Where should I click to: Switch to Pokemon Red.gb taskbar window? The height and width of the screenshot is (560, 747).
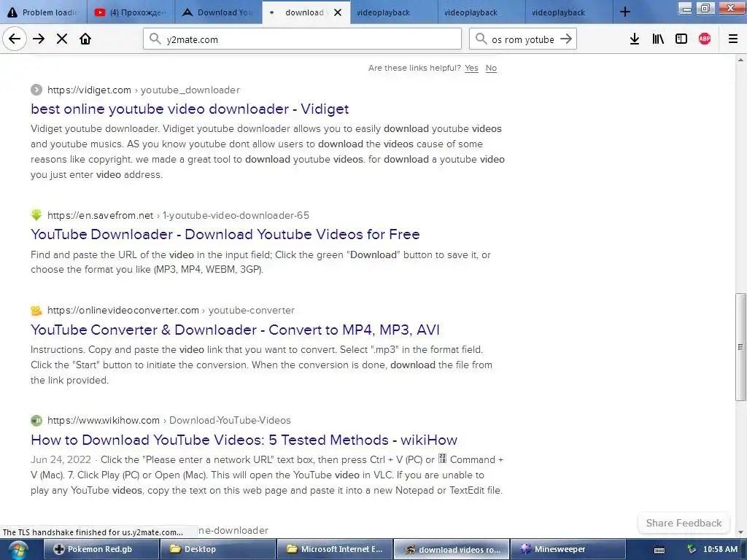101,549
